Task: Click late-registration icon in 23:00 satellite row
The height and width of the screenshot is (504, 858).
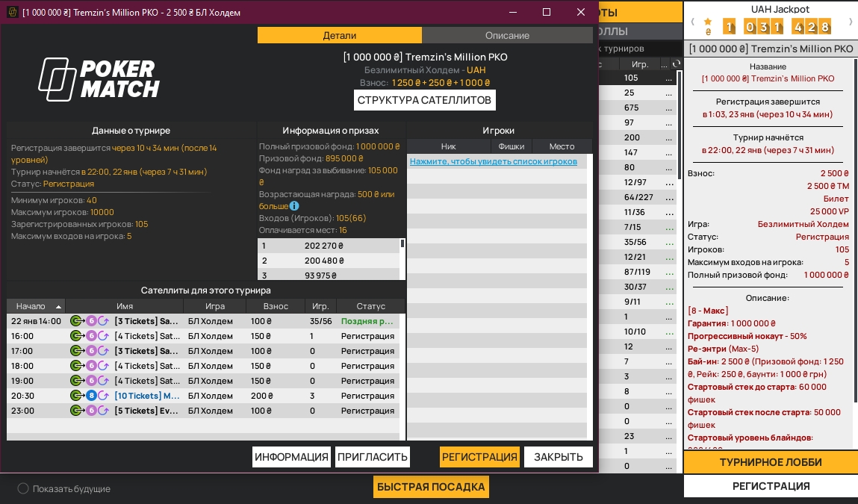Action: [77, 411]
